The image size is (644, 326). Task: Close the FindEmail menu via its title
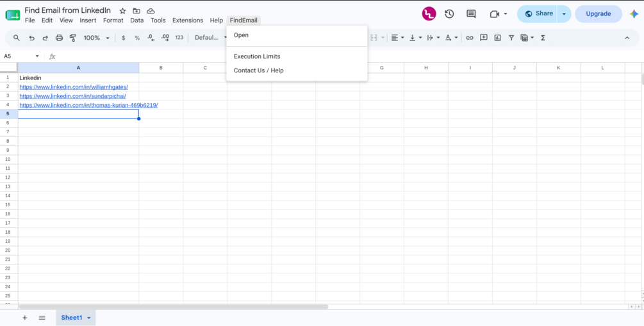pos(243,20)
